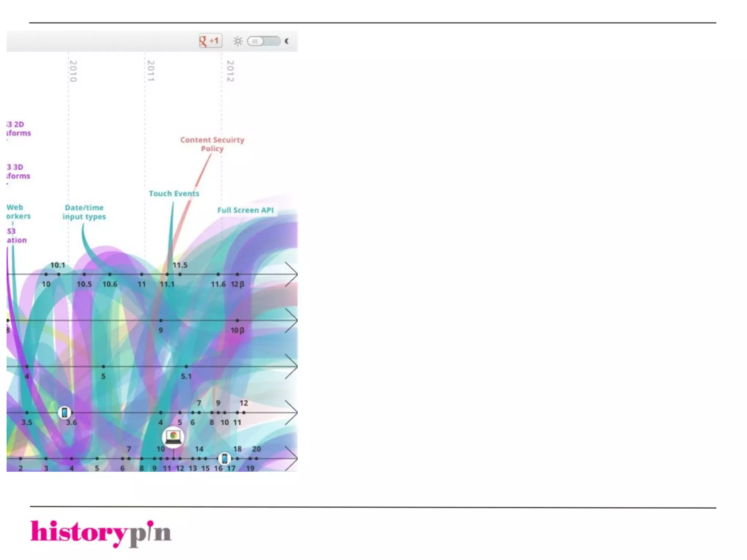Screen dimensions: 747x560
Task: Click the Date/time input types label
Action: (84, 212)
